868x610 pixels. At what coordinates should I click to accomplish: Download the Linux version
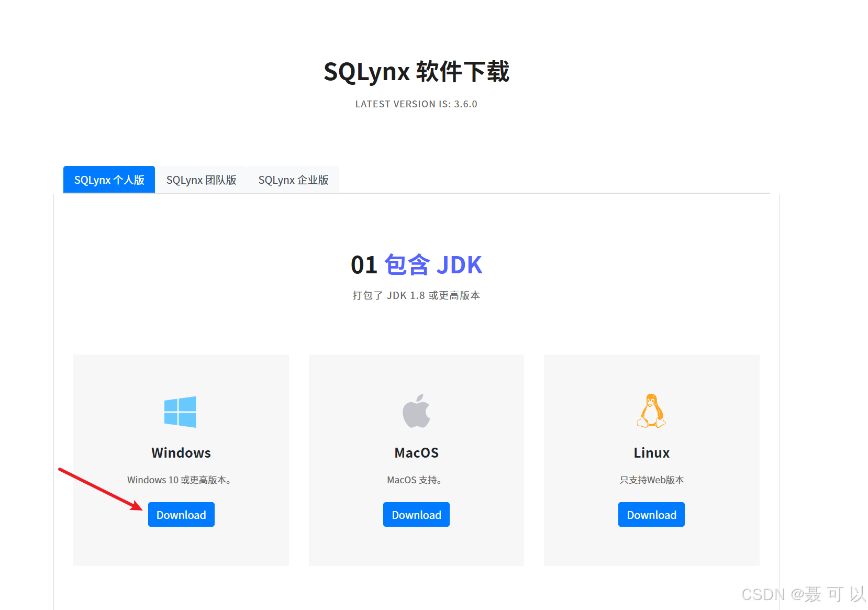pos(651,515)
